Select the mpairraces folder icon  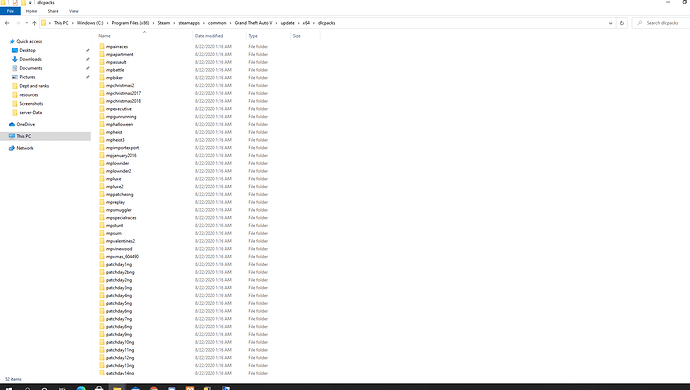pyautogui.click(x=102, y=46)
